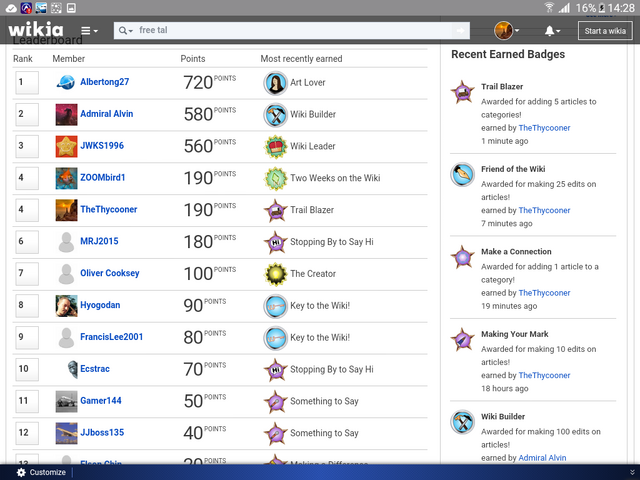
Task: Click Wiki Builder badge in Recent Earned Badges
Action: click(462, 422)
